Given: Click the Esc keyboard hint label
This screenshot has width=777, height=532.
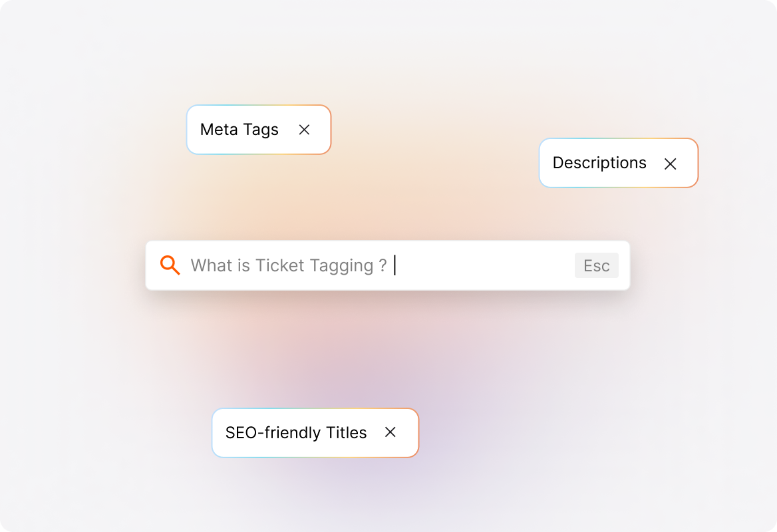Looking at the screenshot, I should click(596, 265).
